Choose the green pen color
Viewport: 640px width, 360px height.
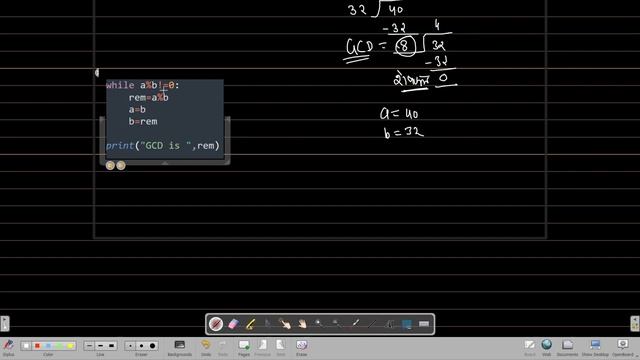click(x=59, y=346)
